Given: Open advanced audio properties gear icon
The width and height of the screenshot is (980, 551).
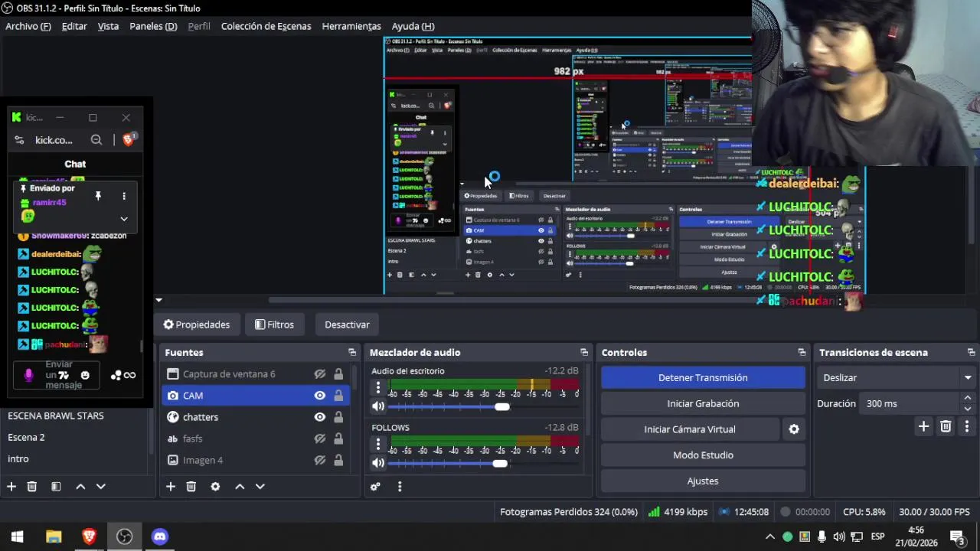Looking at the screenshot, I should [375, 486].
